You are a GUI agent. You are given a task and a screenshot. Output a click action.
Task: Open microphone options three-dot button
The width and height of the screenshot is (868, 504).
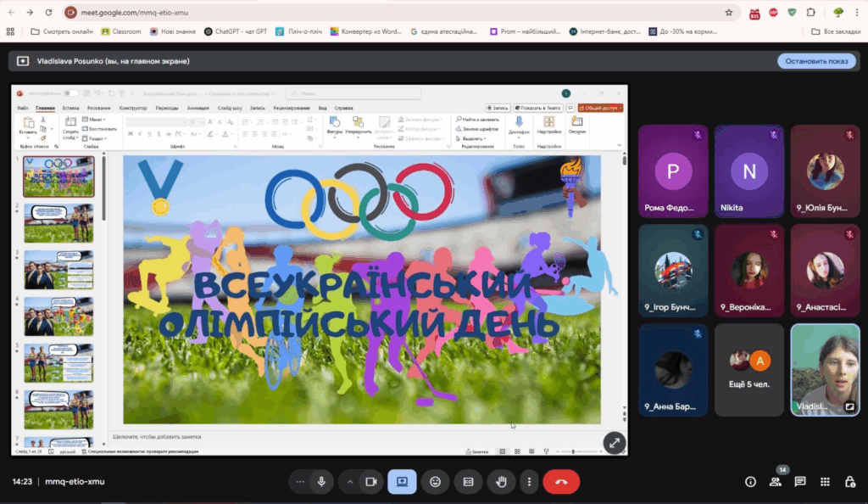pos(300,482)
